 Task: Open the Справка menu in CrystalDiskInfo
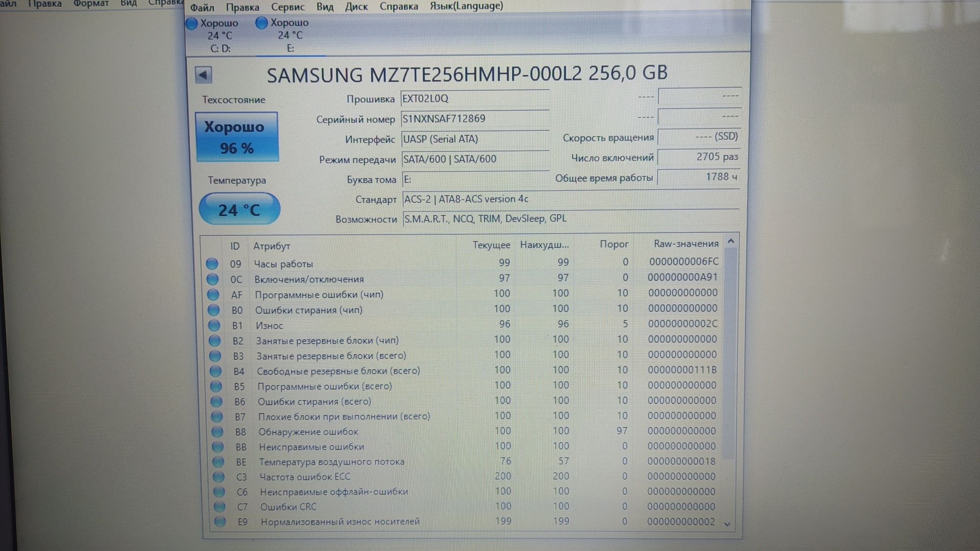tap(399, 6)
